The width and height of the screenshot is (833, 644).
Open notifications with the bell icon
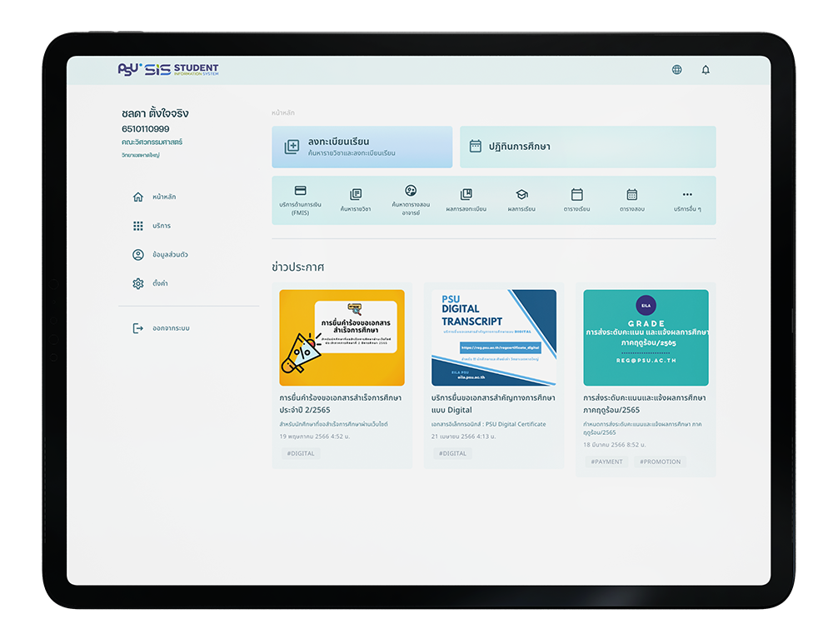coord(705,69)
